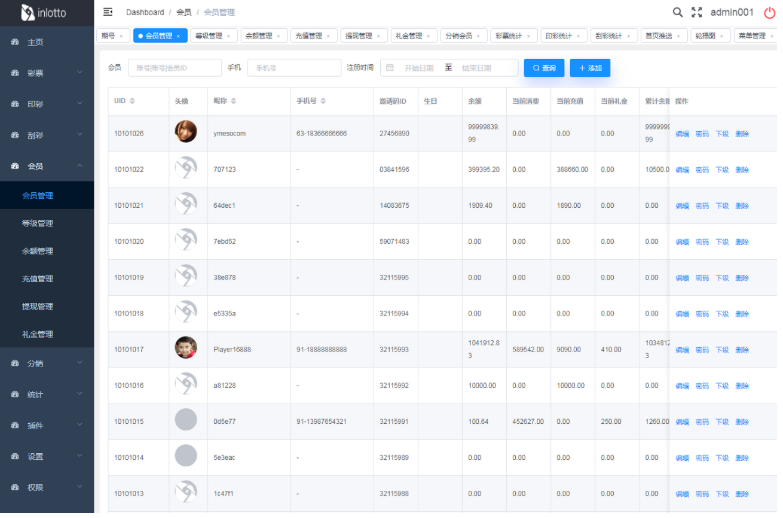Close the 提现管理 tab with its x
This screenshot has width=783, height=518.
379,36
